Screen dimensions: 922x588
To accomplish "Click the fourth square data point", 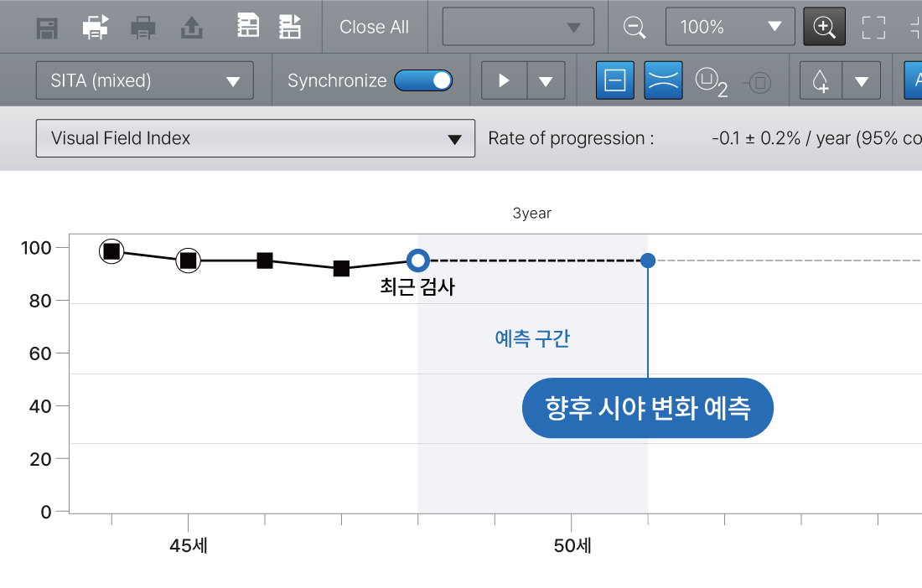I will 342,269.
